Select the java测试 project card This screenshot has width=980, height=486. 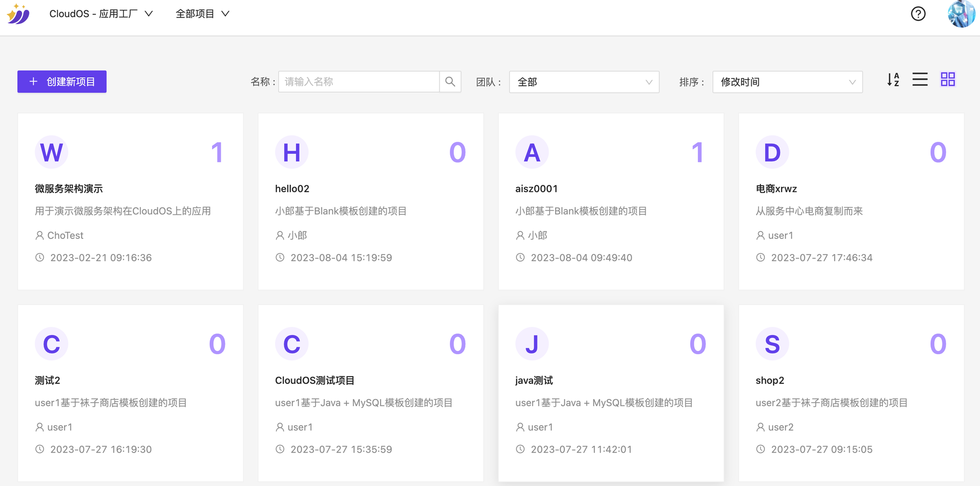(x=610, y=392)
